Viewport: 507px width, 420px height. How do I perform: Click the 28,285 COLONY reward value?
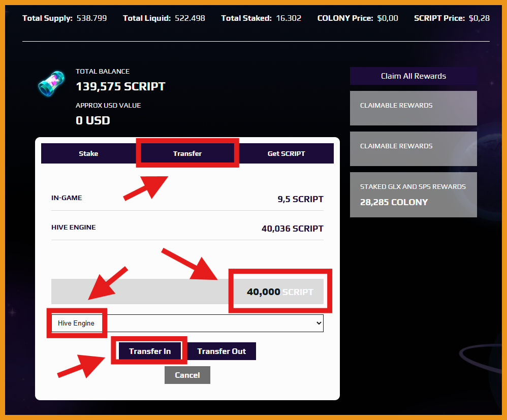pos(394,203)
